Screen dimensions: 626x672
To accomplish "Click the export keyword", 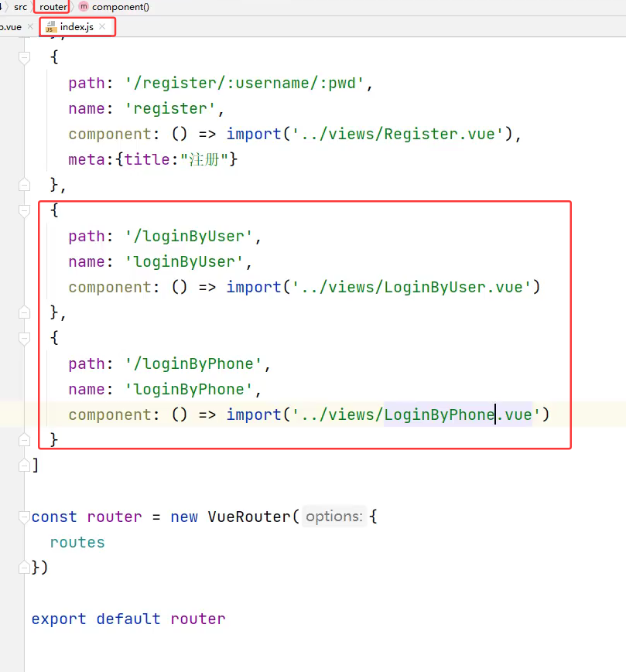I will pyautogui.click(x=59, y=619).
